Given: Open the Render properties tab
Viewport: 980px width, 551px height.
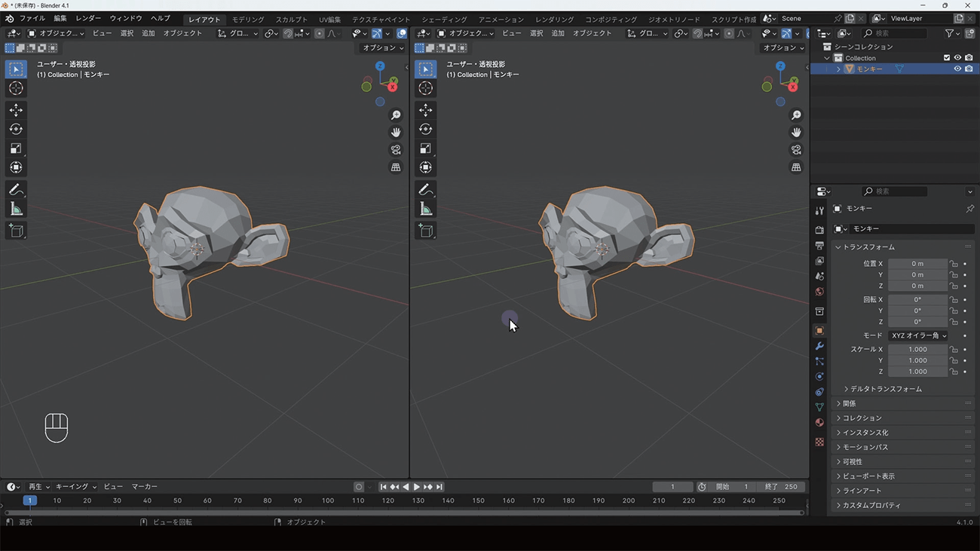Looking at the screenshot, I should 819,230.
